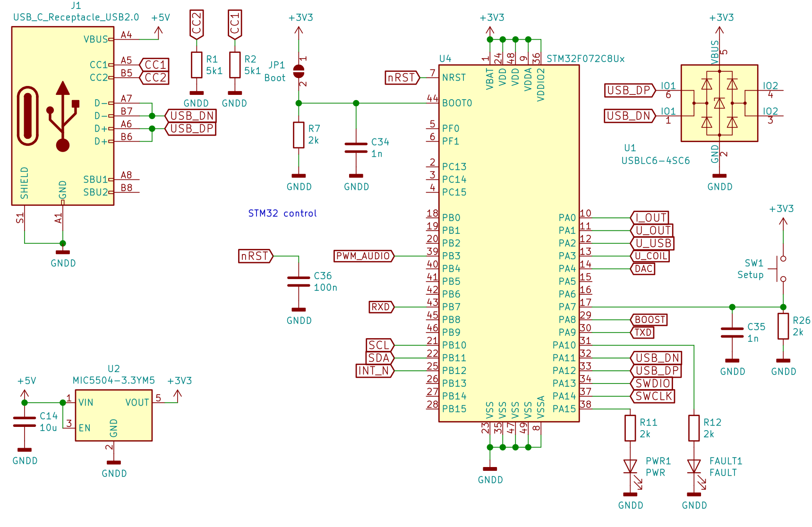Click the 'STM32 control' text note

(282, 213)
